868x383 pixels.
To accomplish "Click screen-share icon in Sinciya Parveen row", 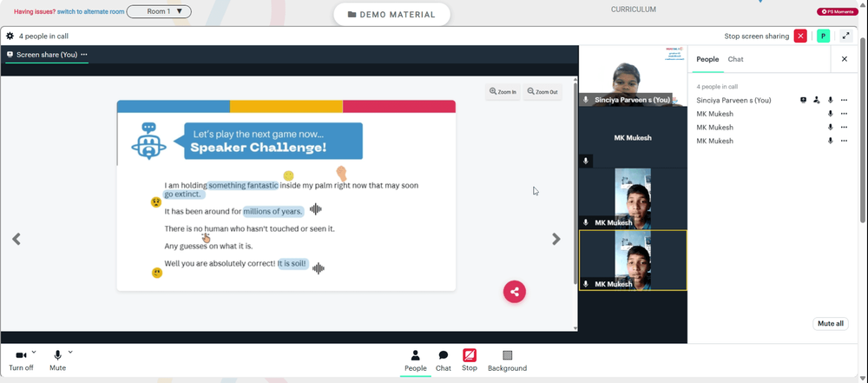I will pyautogui.click(x=803, y=101).
